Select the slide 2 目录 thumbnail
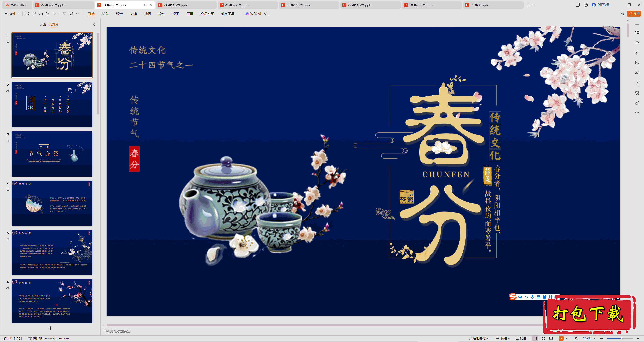Image resolution: width=644 pixels, height=342 pixels. [x=52, y=104]
